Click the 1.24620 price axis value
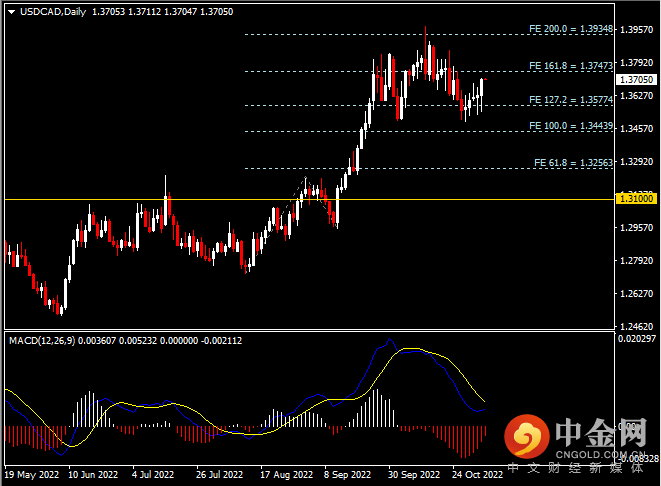 [x=637, y=326]
